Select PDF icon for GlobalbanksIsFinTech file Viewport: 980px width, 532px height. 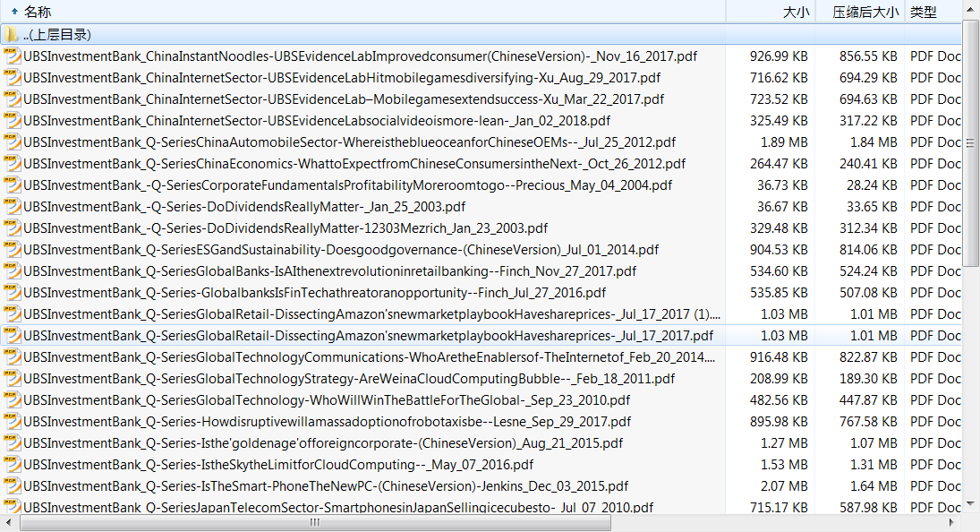[x=13, y=293]
